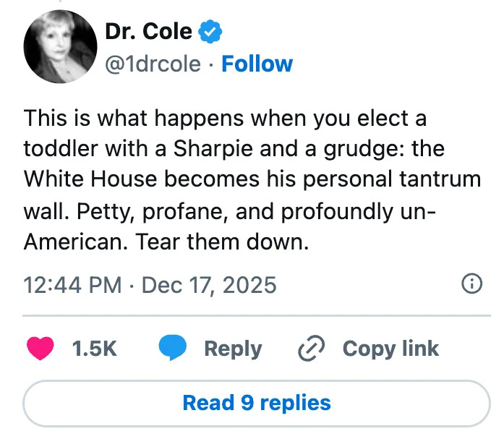Open the info circle icon beside the date

471,284
